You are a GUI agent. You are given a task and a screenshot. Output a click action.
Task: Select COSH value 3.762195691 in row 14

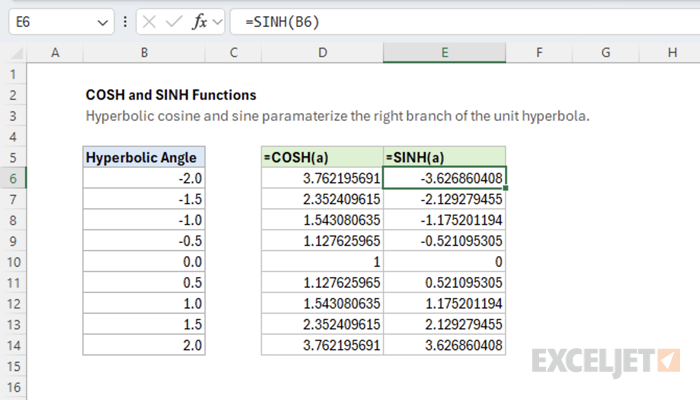coord(322,346)
